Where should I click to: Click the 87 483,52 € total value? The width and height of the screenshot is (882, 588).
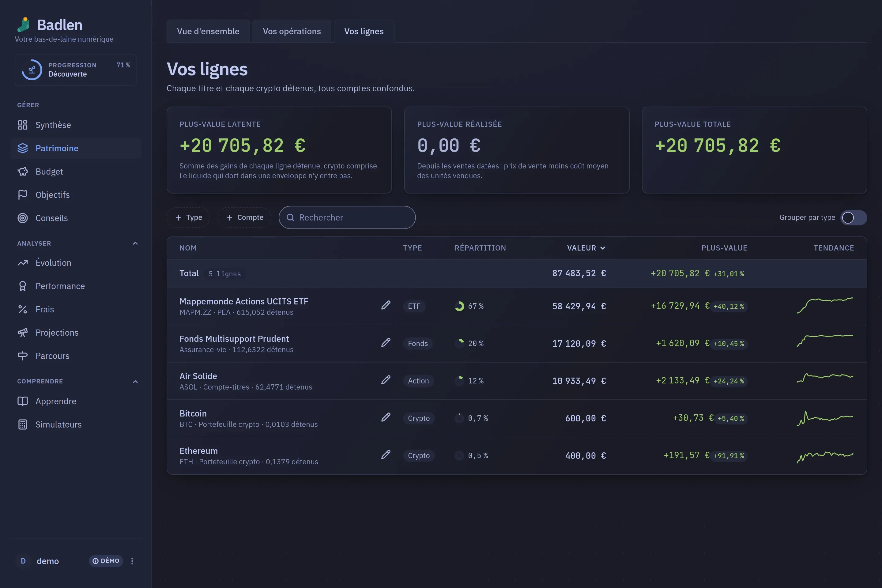pos(579,273)
